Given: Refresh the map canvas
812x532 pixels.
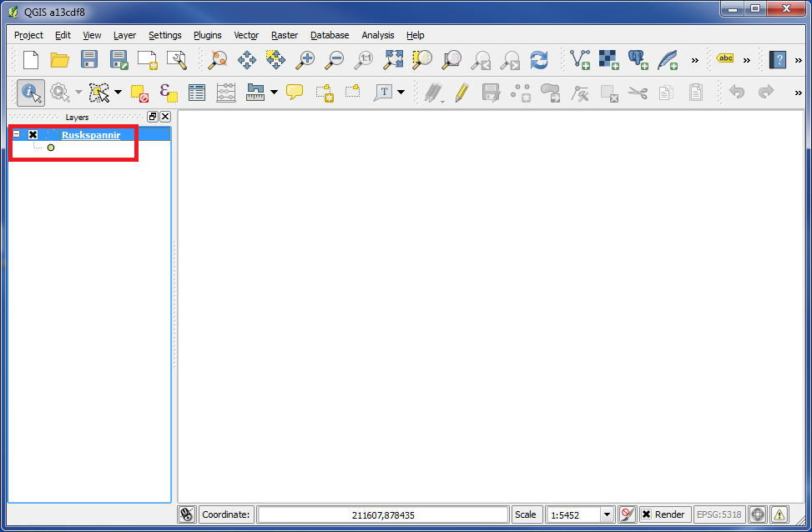Looking at the screenshot, I should click(539, 60).
